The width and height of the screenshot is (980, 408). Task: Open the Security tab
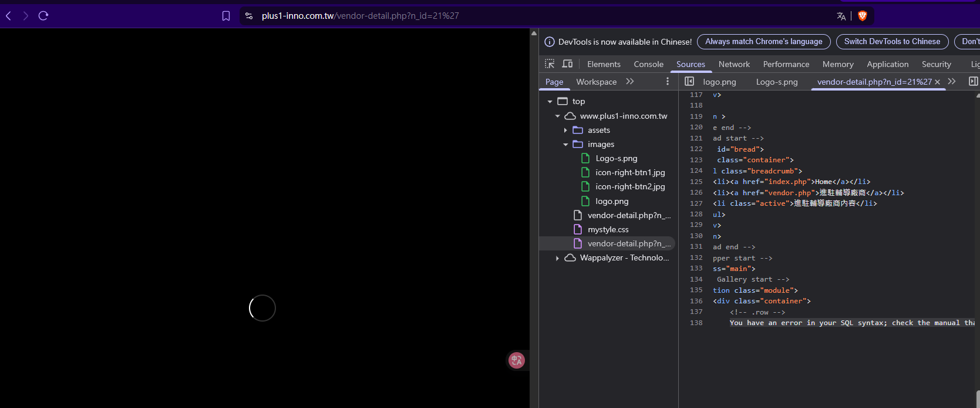936,64
